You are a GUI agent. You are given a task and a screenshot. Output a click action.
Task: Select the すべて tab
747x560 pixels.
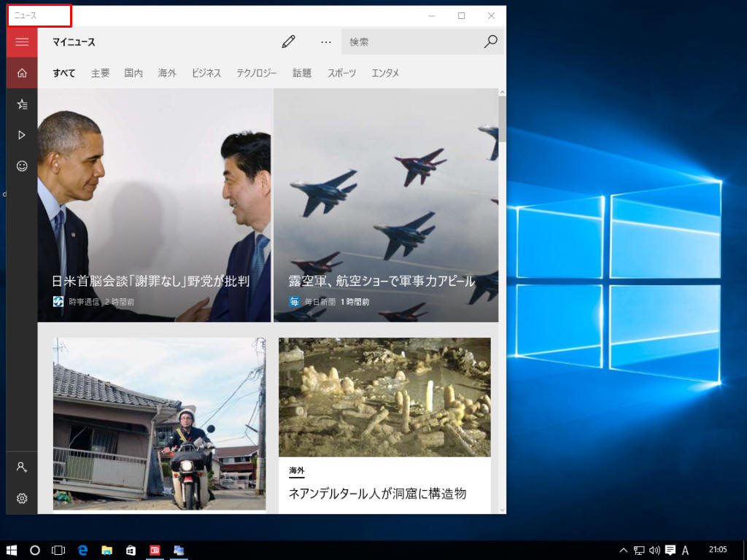[x=64, y=73]
